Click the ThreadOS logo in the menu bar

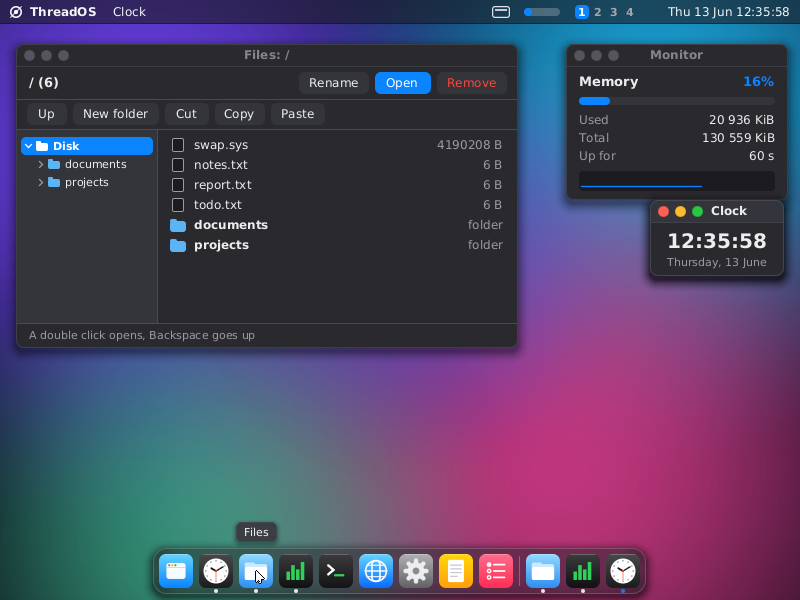pyautogui.click(x=16, y=12)
